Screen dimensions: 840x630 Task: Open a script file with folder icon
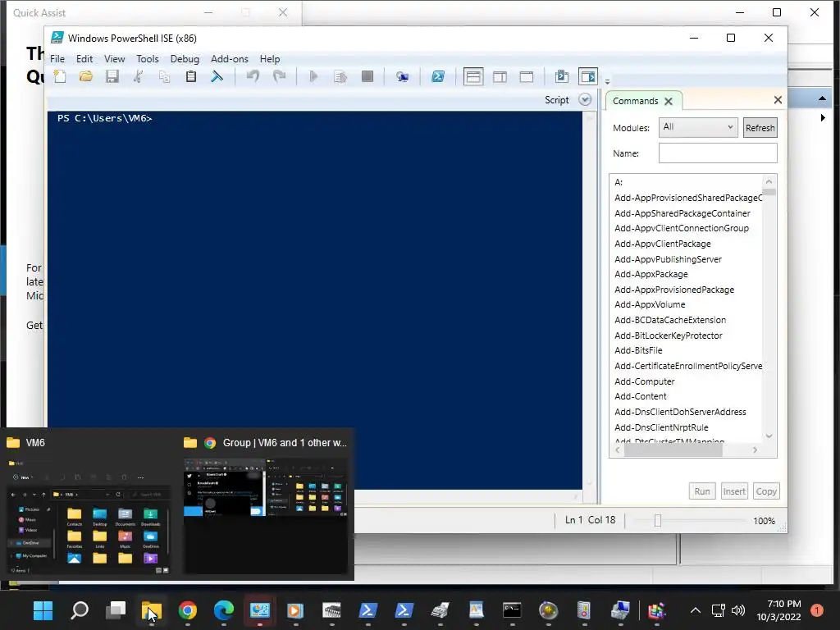(x=85, y=76)
